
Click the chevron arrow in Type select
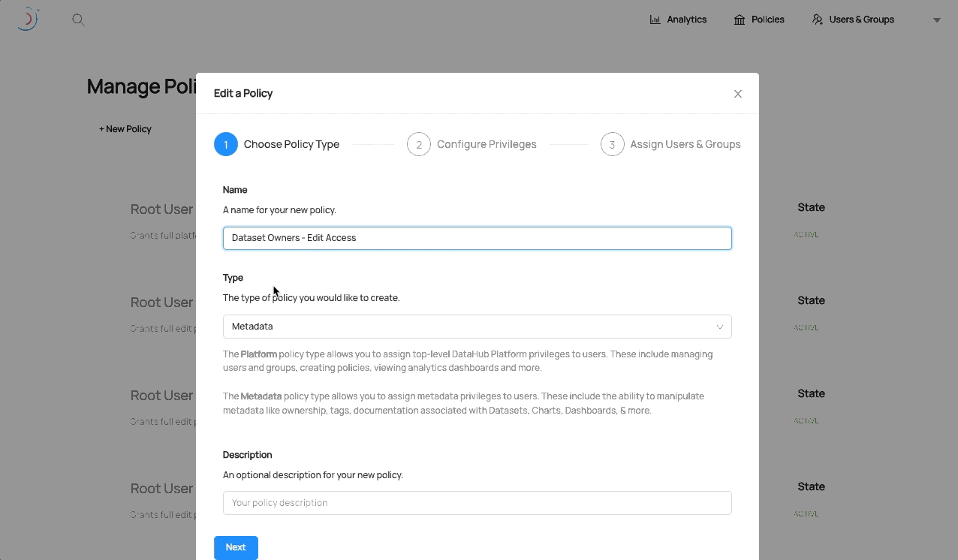point(719,327)
